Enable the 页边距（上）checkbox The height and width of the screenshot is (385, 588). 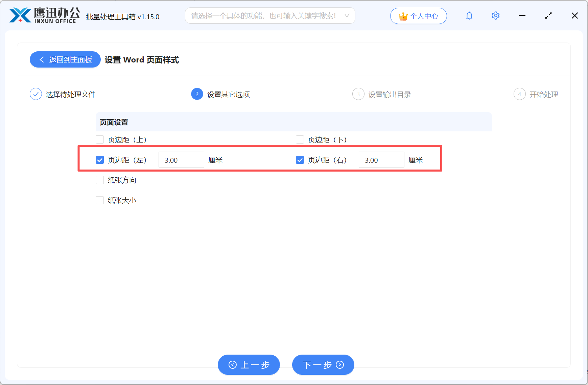[100, 139]
